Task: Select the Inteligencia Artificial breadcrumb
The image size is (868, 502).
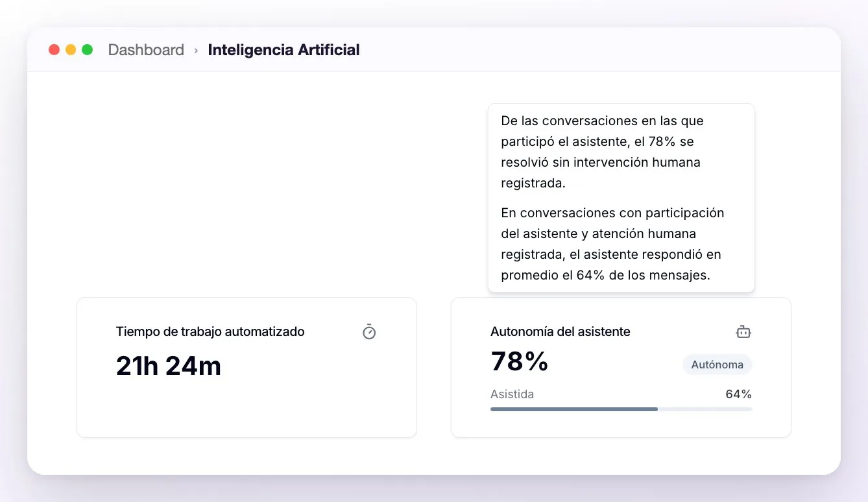Action: pyautogui.click(x=283, y=50)
